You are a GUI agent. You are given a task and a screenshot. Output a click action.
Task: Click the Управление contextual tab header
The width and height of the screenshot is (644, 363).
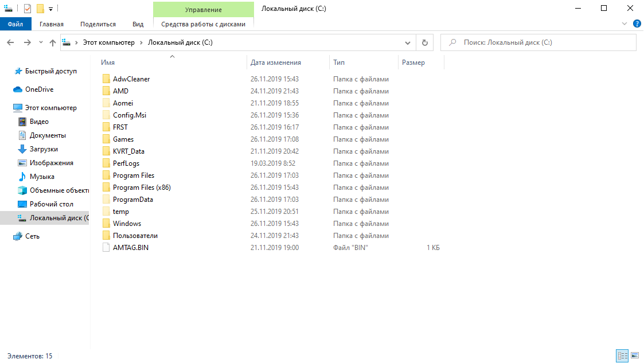click(x=204, y=9)
